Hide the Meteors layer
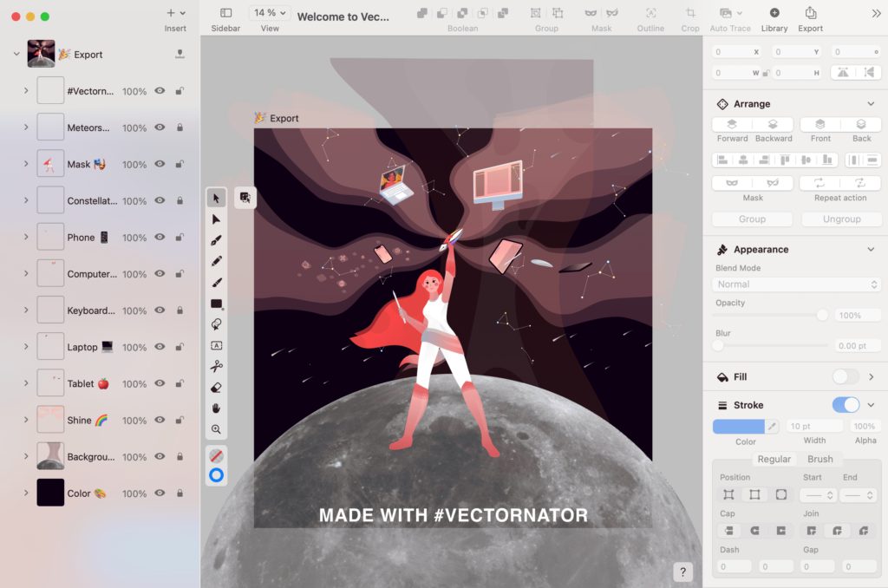Screen dimensions: 888x588 pos(160,127)
